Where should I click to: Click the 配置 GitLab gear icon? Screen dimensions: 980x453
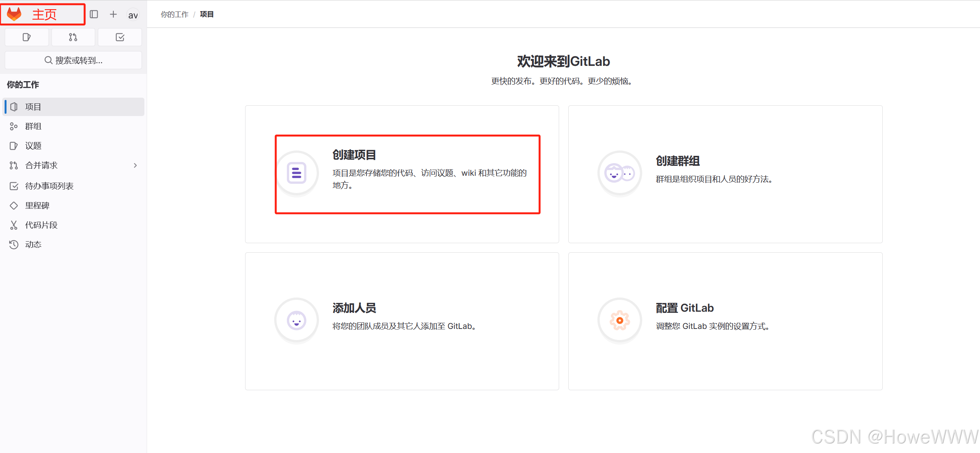point(620,320)
